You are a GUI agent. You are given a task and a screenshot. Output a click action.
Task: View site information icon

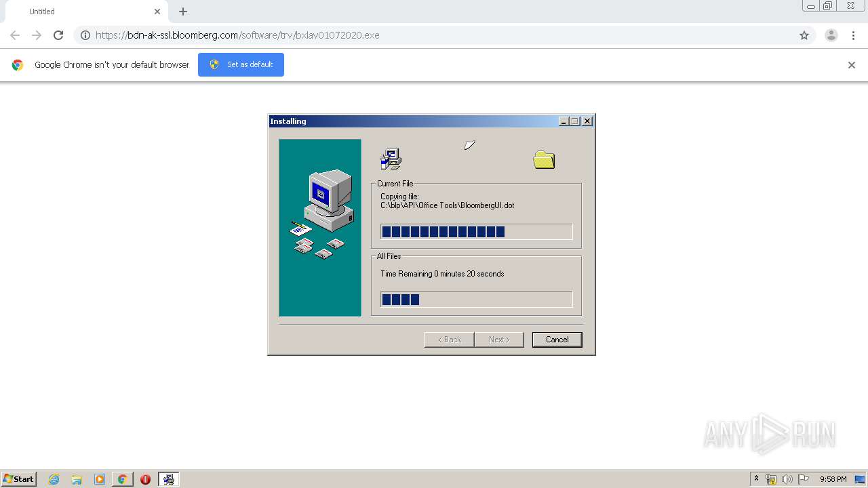85,35
